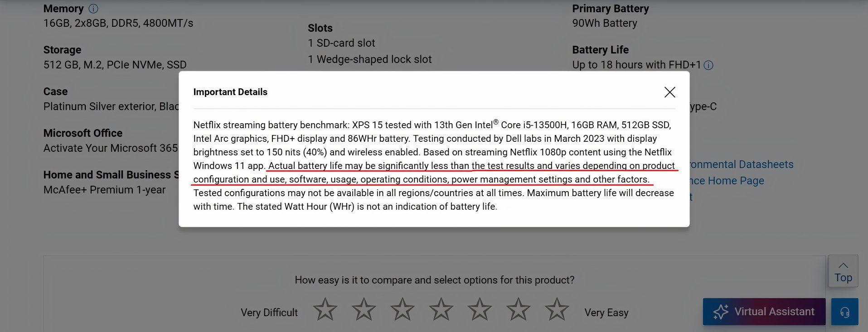Click the Primary Battery heading
Image resolution: width=868 pixels, height=332 pixels.
pos(610,9)
